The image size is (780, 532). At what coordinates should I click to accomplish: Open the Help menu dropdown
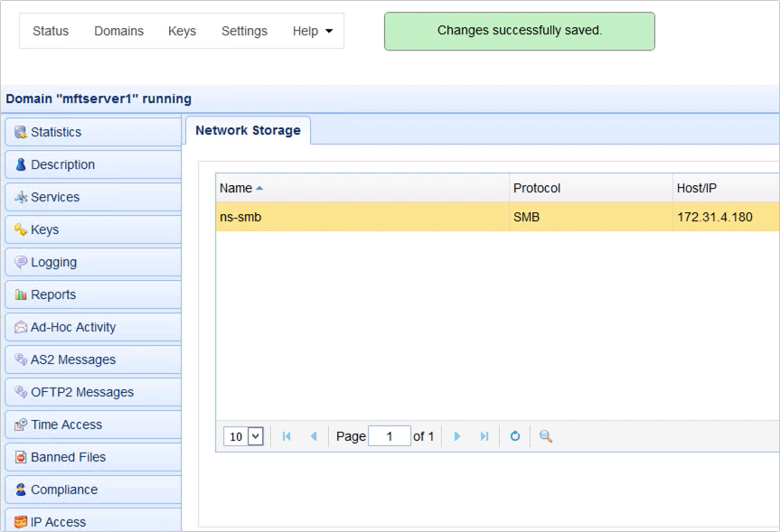point(311,30)
